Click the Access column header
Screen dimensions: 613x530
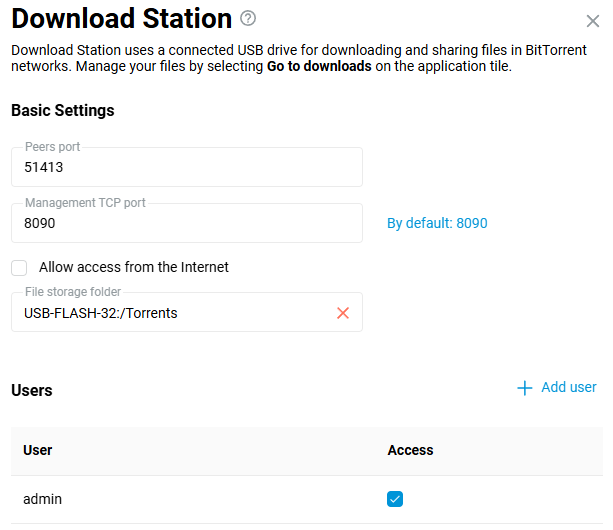410,450
